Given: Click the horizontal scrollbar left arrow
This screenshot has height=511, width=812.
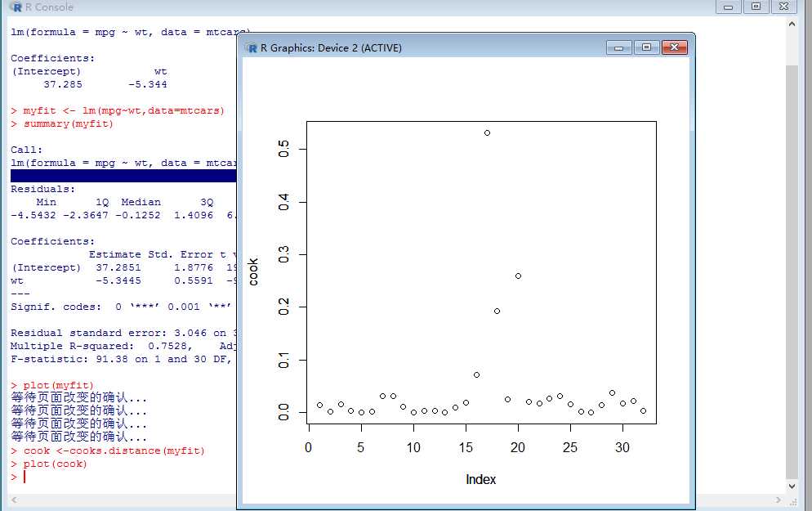Looking at the screenshot, I should click(x=14, y=500).
